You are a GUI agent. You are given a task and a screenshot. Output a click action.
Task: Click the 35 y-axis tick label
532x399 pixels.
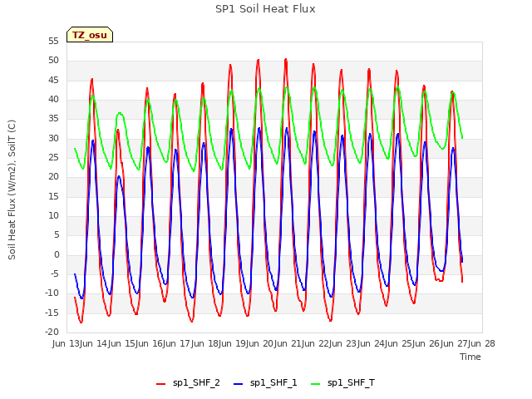(53, 119)
